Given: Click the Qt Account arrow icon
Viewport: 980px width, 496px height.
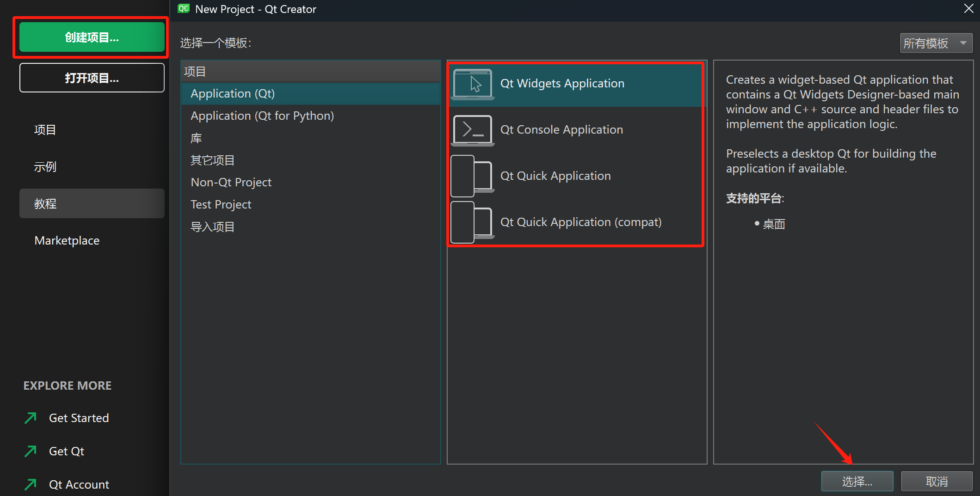Looking at the screenshot, I should [x=31, y=484].
